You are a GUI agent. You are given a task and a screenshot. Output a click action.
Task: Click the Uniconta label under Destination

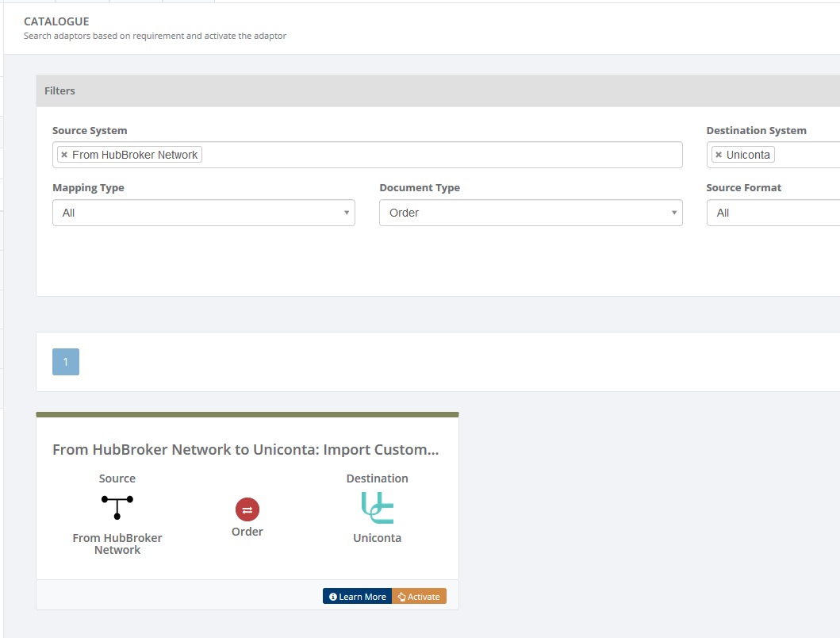(x=377, y=538)
